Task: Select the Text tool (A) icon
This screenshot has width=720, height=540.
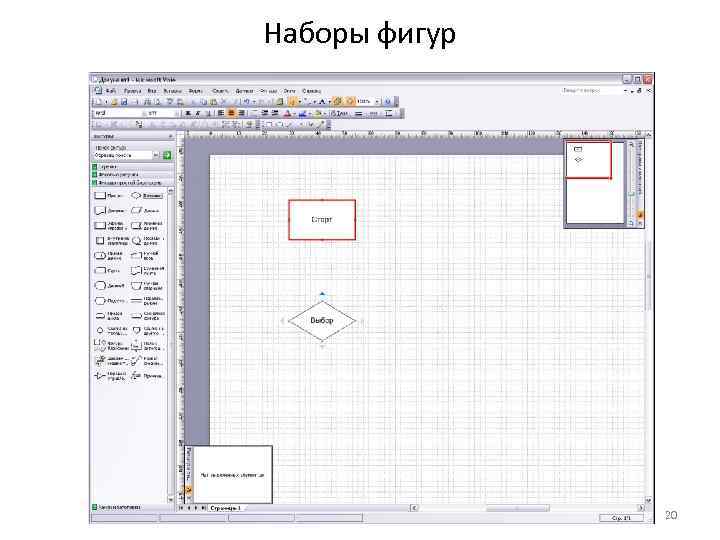Action: pos(321,101)
